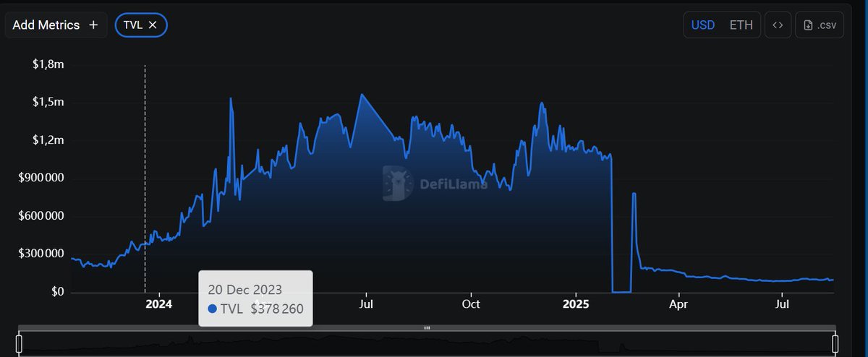Click the $1,8m y-axis label

(48, 64)
